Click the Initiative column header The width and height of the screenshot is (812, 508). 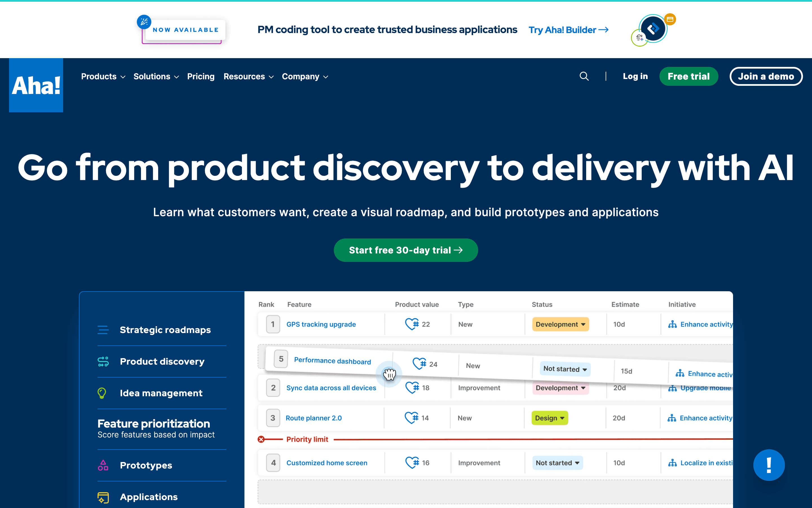click(682, 305)
